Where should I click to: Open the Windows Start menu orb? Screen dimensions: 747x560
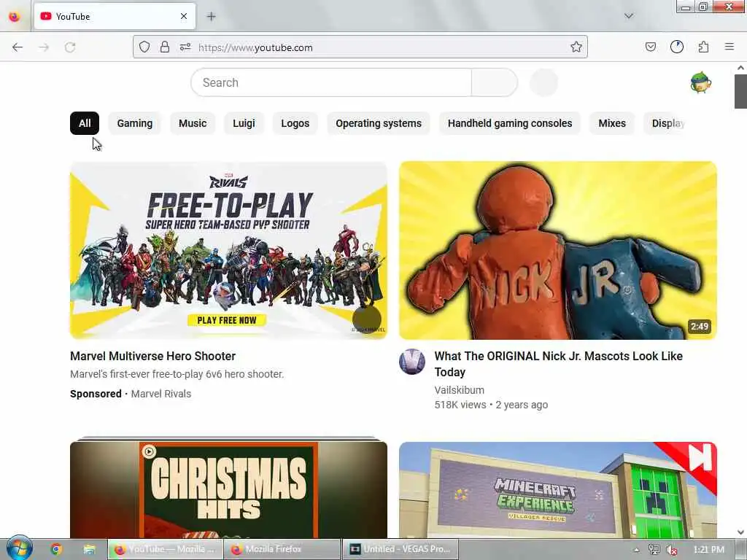pyautogui.click(x=19, y=549)
